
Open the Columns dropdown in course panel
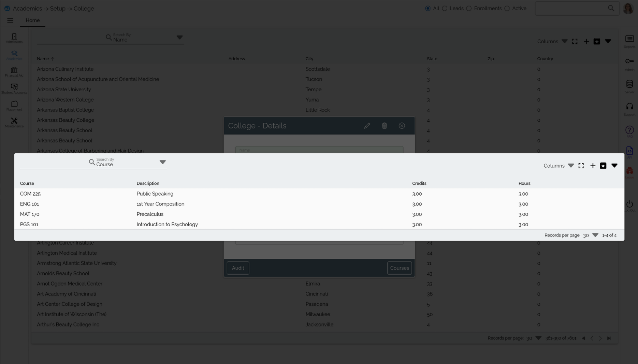[x=571, y=166]
